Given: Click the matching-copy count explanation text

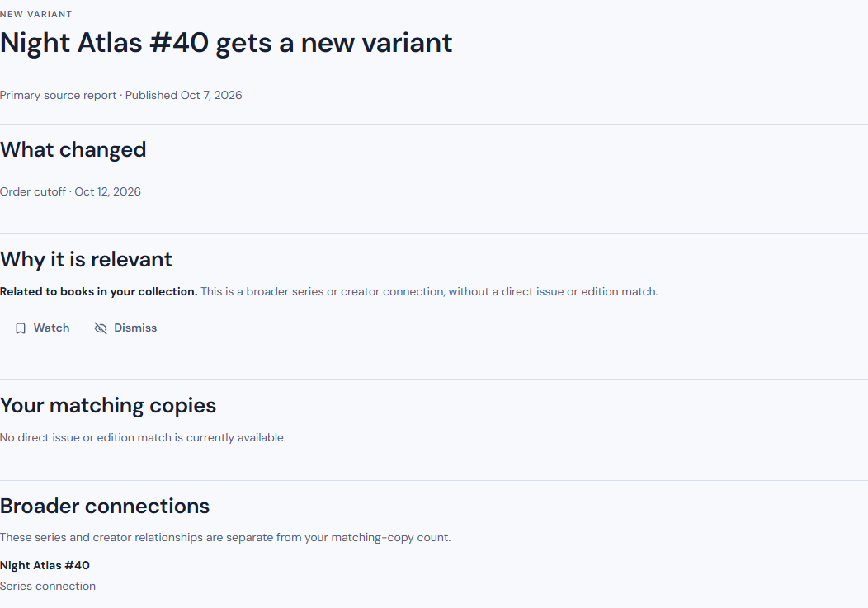Looking at the screenshot, I should coord(225,538).
